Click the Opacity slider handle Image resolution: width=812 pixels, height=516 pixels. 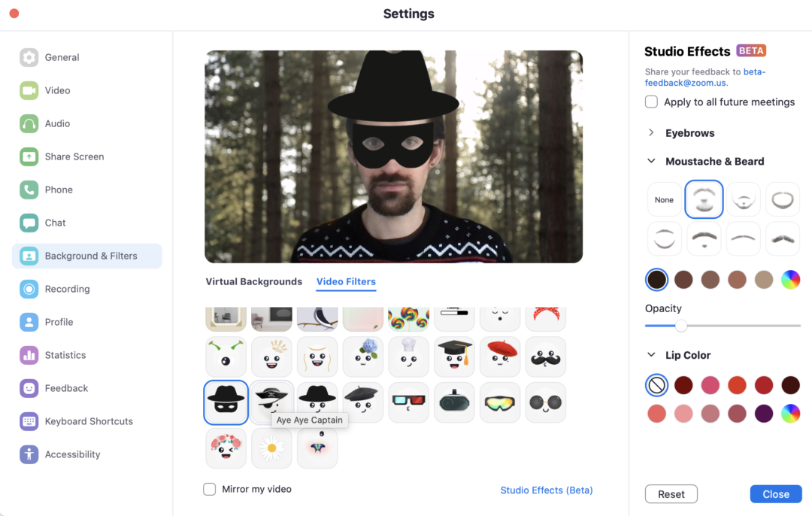[680, 326]
